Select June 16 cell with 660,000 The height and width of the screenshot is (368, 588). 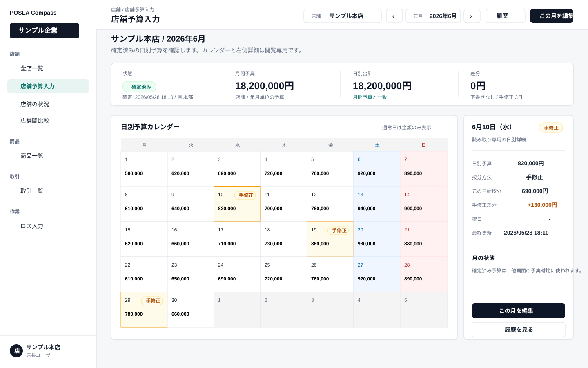pyautogui.click(x=191, y=239)
